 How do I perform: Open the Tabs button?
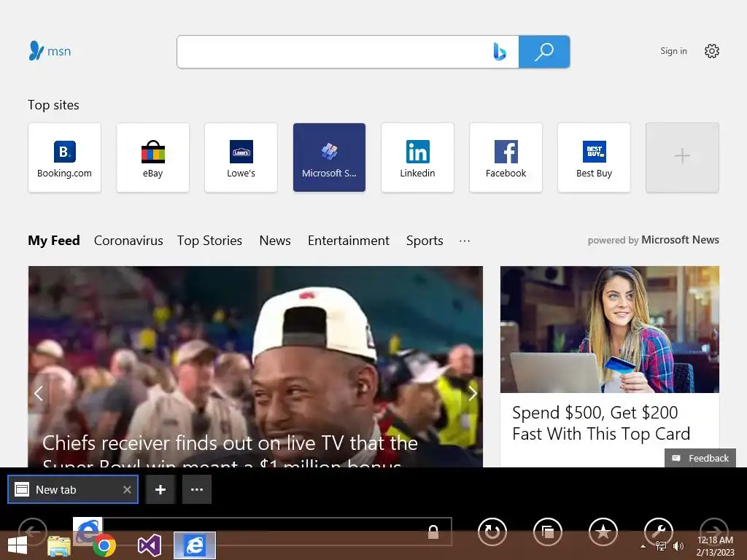[548, 532]
